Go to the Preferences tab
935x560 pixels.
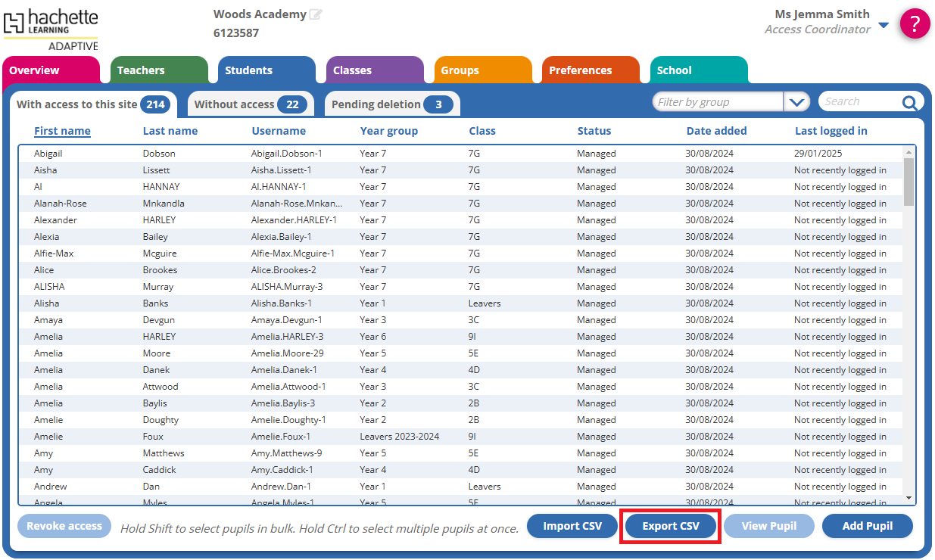(590, 70)
